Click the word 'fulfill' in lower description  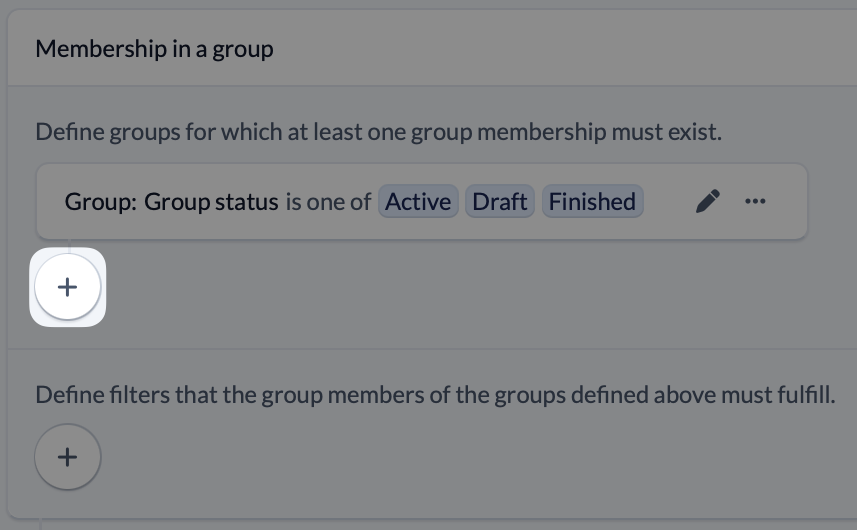point(804,395)
